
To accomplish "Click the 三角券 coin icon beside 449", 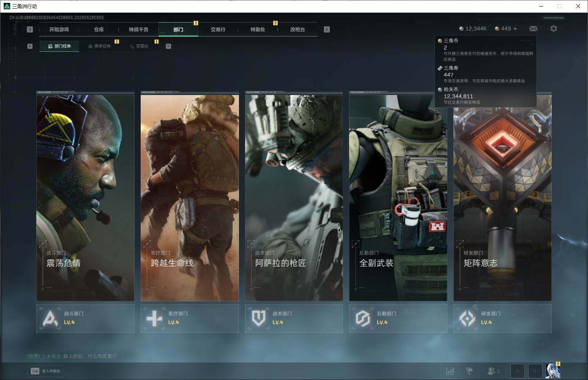I will pos(497,29).
